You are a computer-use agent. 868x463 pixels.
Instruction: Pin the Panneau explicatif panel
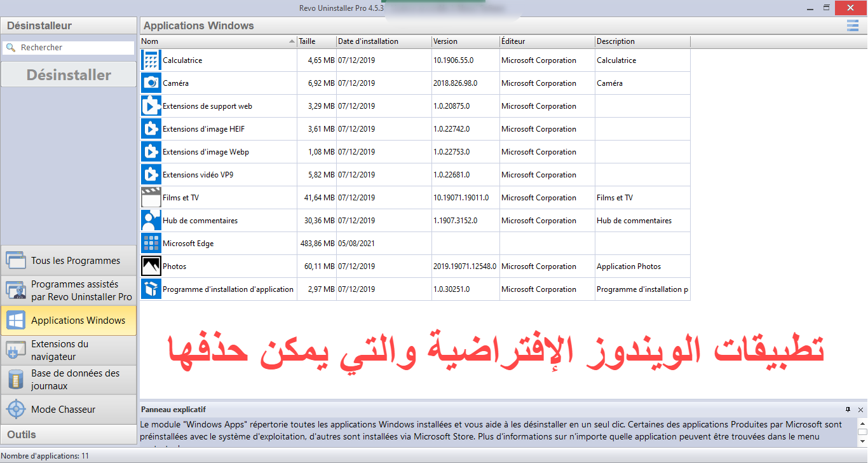[x=848, y=410]
